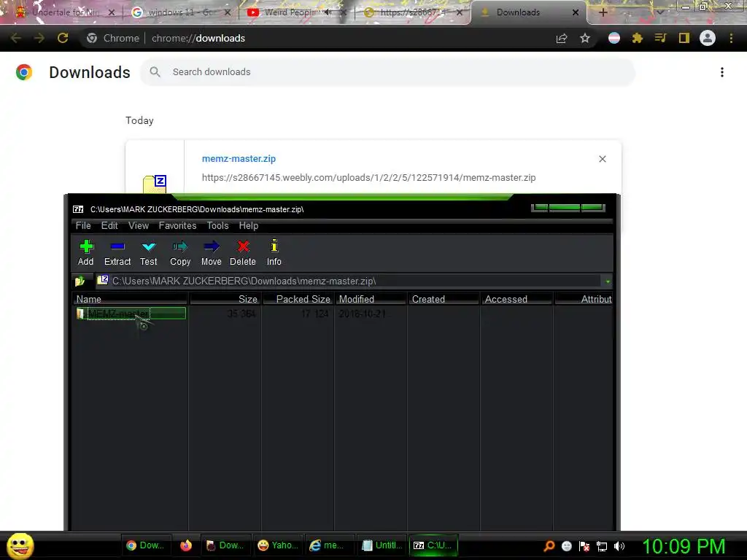
Task: Sort by the Modified column header
Action: tap(371, 299)
